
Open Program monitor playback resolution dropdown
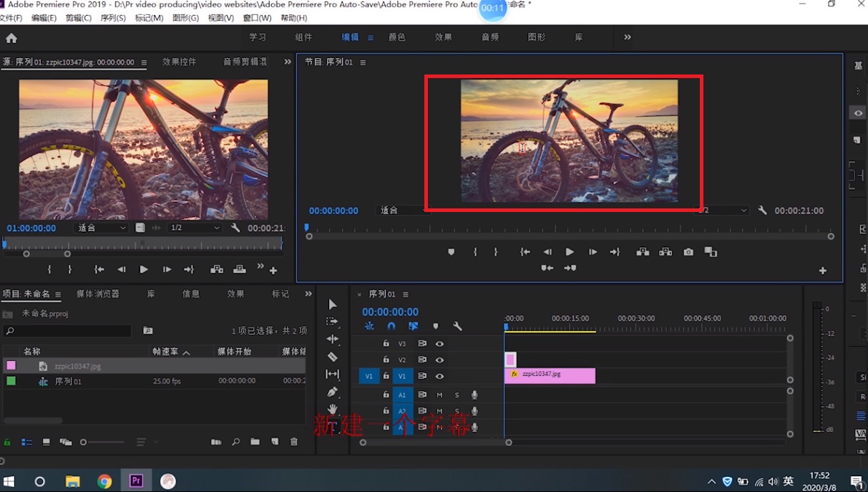point(723,211)
